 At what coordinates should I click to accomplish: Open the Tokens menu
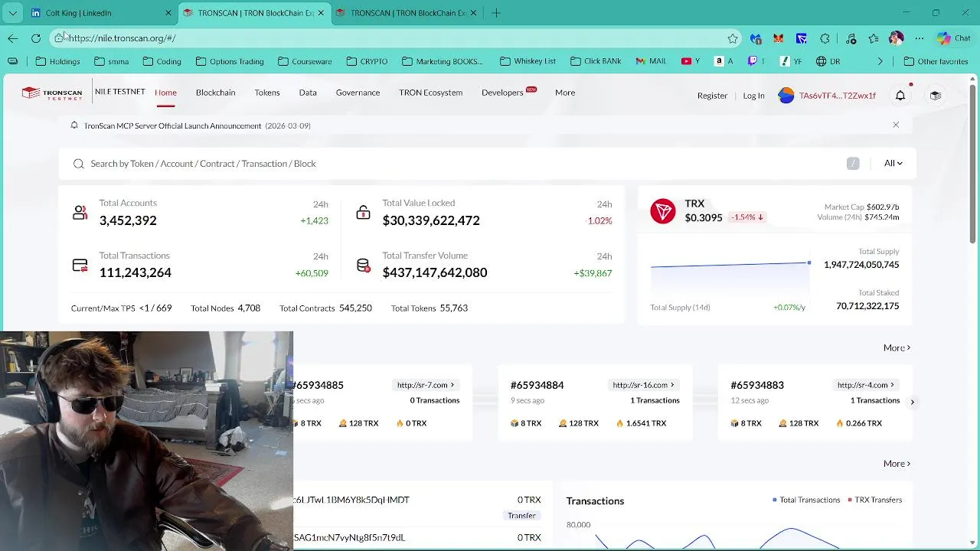(x=267, y=93)
